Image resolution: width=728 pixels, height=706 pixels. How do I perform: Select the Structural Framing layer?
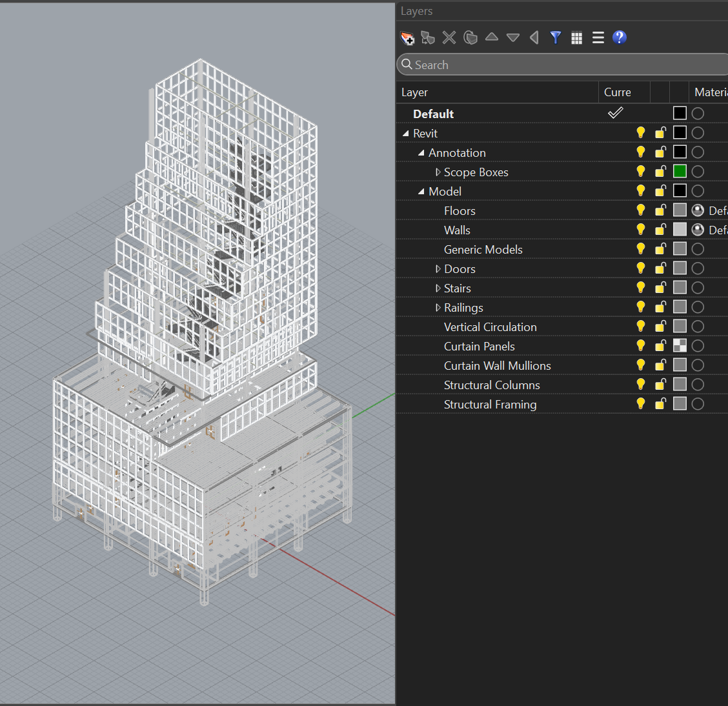click(490, 403)
